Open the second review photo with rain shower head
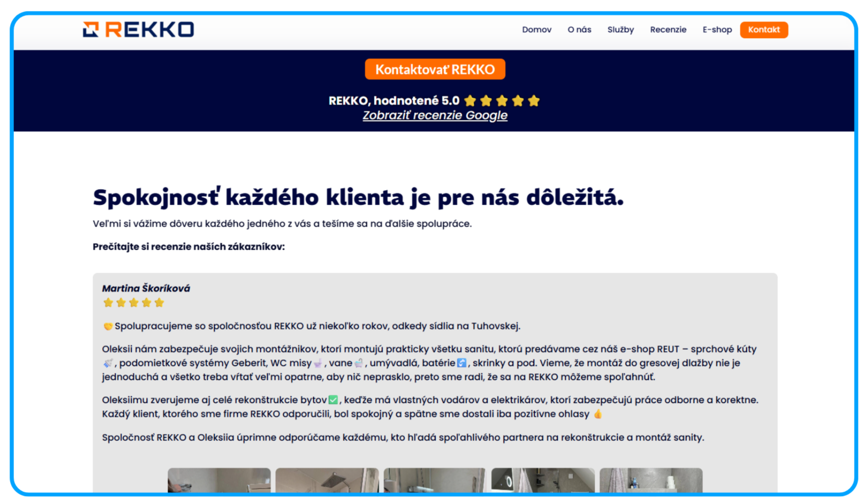The width and height of the screenshot is (868, 504). pos(327,480)
